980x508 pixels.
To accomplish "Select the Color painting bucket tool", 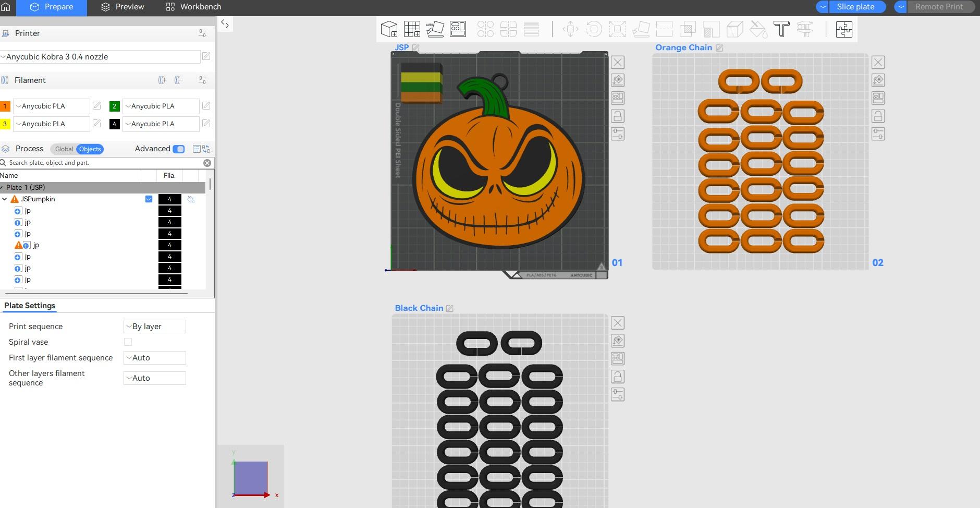I will click(x=758, y=29).
